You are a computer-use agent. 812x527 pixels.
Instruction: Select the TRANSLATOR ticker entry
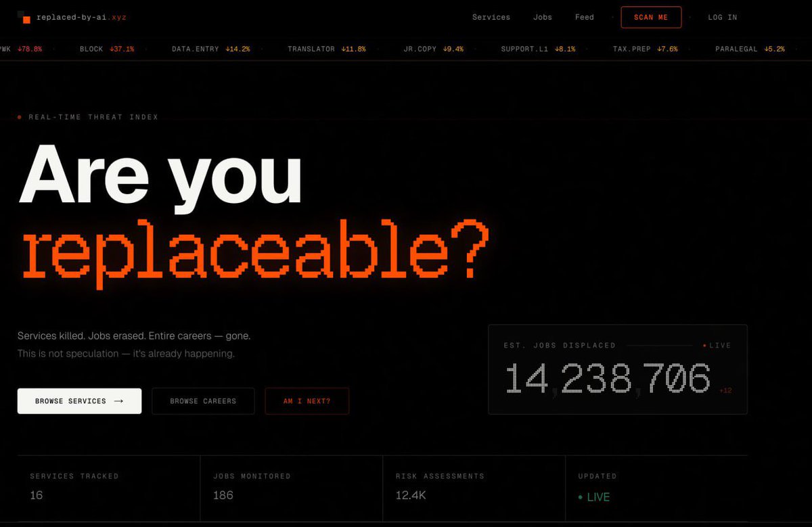click(x=327, y=49)
